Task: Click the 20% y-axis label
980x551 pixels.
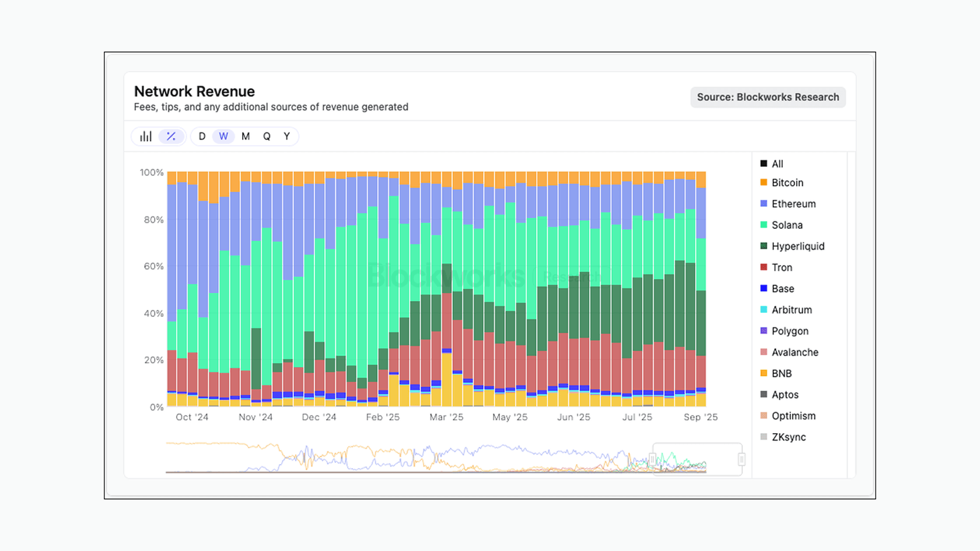Action: click(154, 360)
